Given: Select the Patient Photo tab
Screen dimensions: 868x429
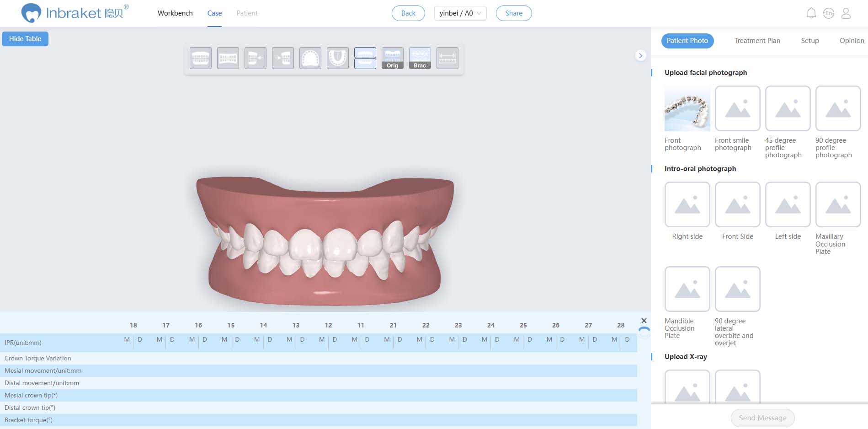Looking at the screenshot, I should pos(687,41).
